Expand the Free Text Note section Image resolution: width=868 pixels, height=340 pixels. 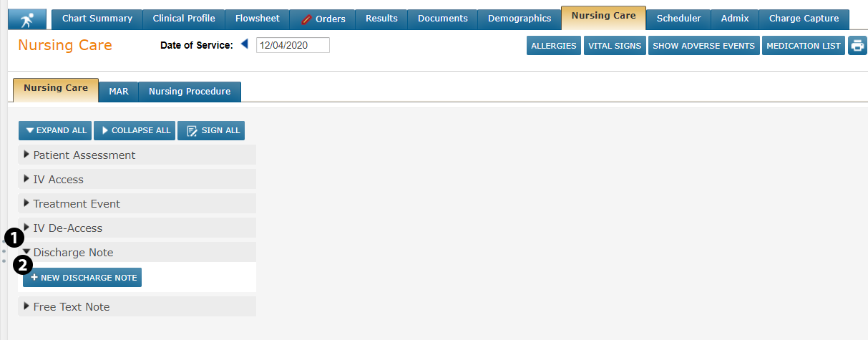point(71,307)
